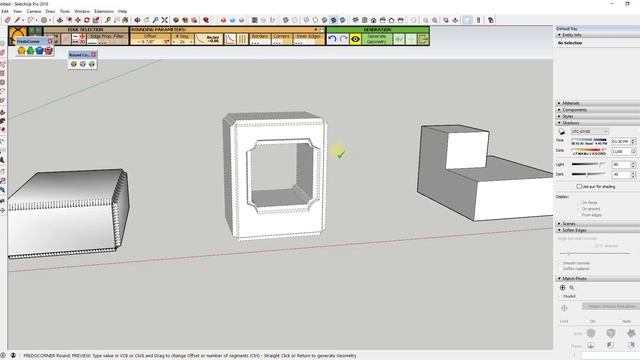
Task: Open the Tools menu
Action: pos(65,11)
